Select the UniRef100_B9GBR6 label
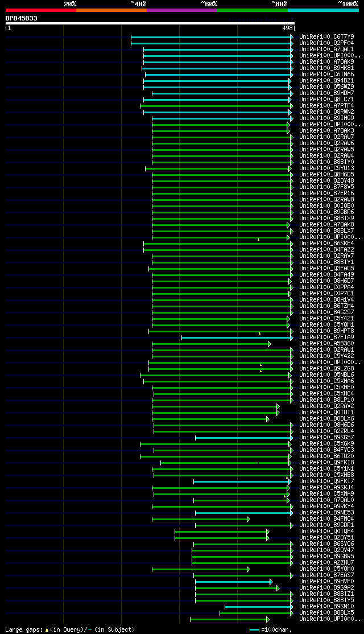This screenshot has height=634, width=364. click(327, 212)
